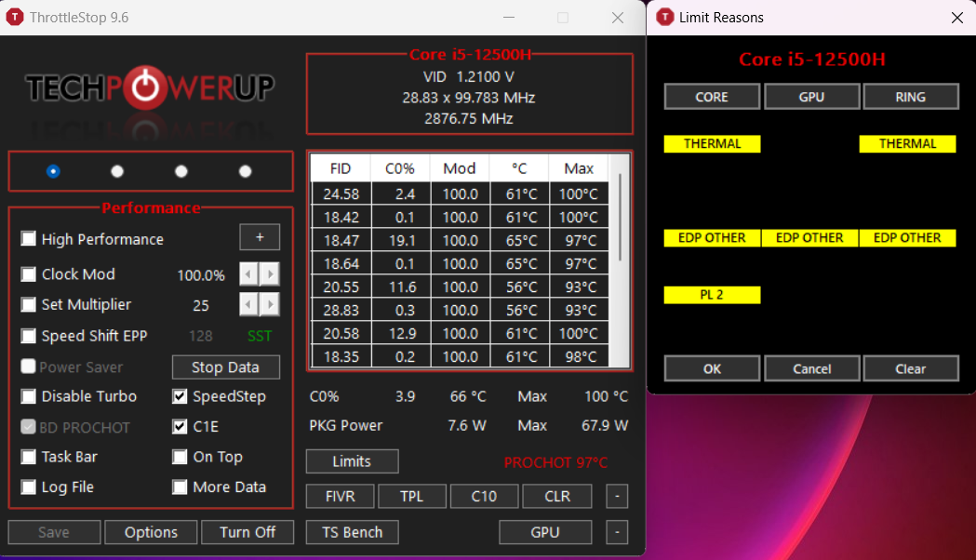
Task: Click the THERMAL indicator under CORE
Action: pos(712,144)
